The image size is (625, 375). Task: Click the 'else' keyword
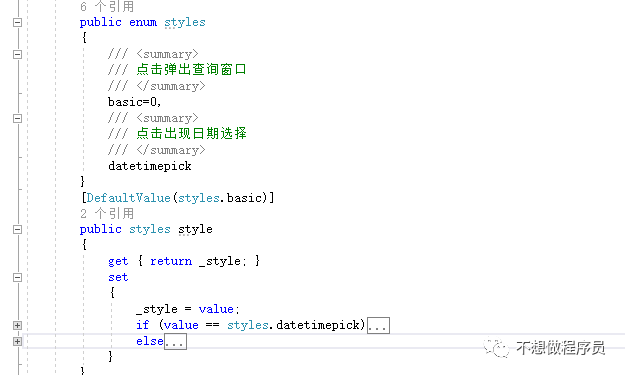pyautogui.click(x=149, y=341)
